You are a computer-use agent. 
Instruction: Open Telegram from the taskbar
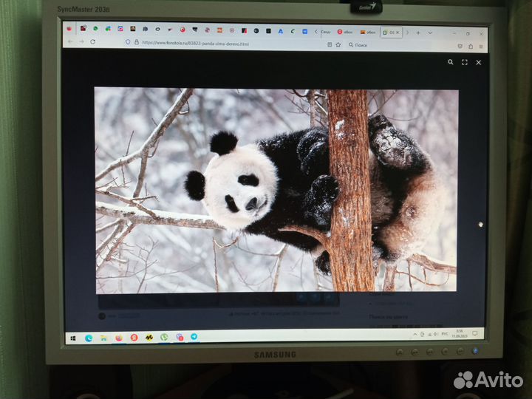pos(195,336)
